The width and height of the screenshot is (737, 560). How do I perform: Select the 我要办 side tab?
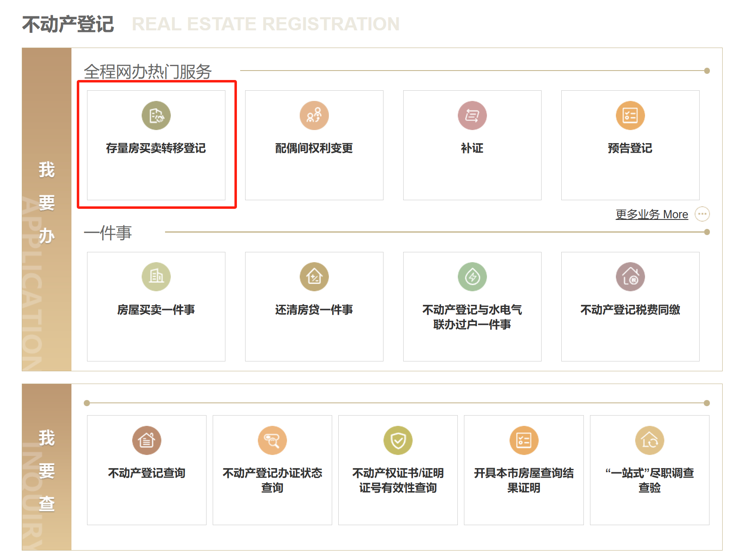(x=46, y=203)
